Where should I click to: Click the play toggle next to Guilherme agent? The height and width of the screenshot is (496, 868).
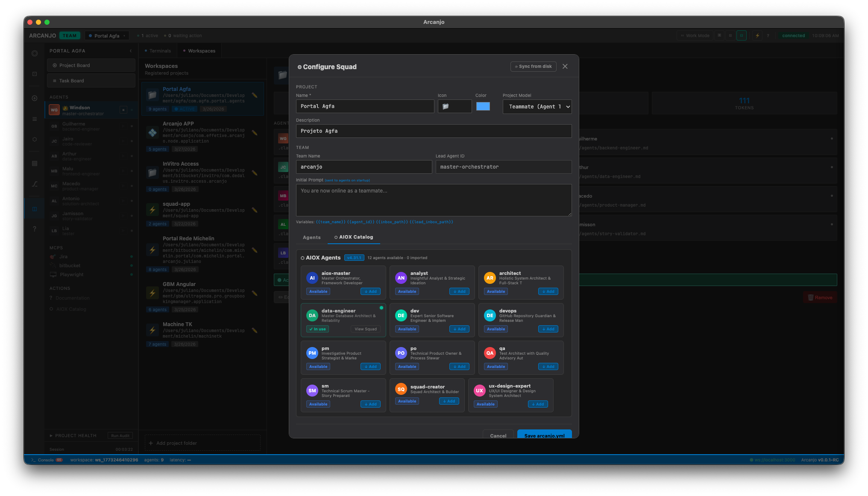[x=123, y=125]
